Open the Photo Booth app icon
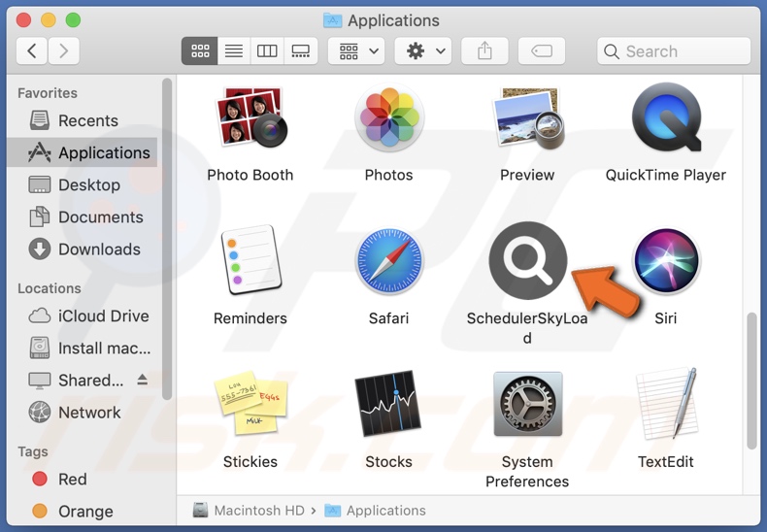 pyautogui.click(x=250, y=117)
